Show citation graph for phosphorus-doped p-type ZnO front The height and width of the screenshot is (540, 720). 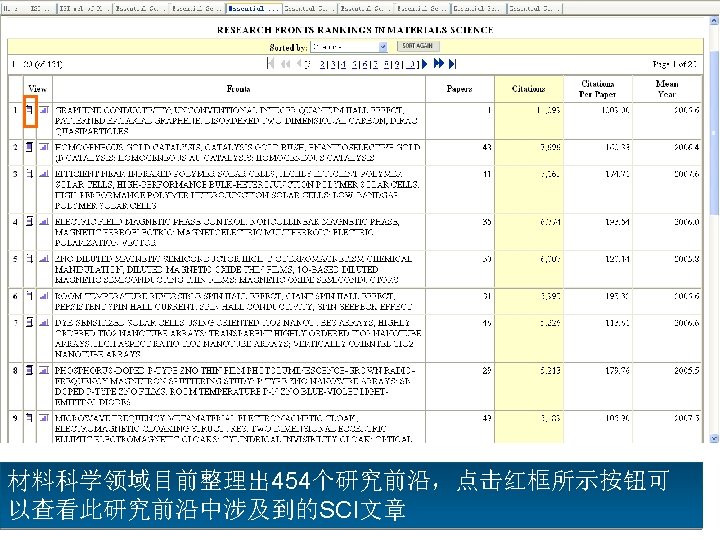pyautogui.click(x=44, y=370)
